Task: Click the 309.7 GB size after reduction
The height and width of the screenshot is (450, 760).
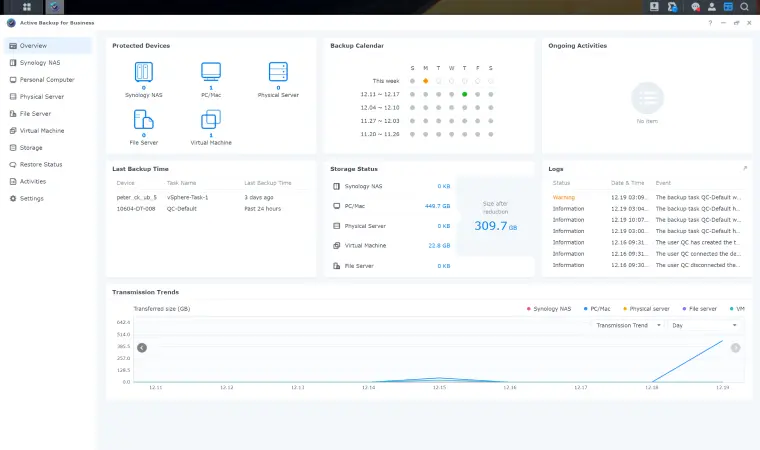Action: tap(495, 226)
